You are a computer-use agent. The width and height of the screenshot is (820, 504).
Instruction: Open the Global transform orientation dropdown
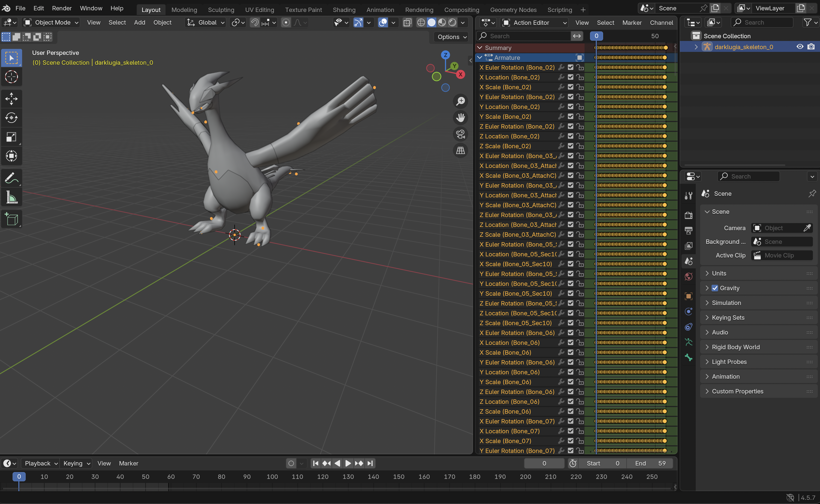pyautogui.click(x=205, y=23)
